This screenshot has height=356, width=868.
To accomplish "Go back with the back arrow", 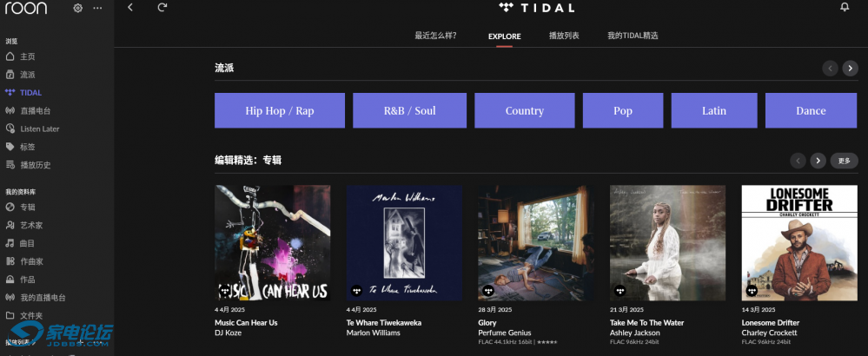I will click(x=130, y=8).
